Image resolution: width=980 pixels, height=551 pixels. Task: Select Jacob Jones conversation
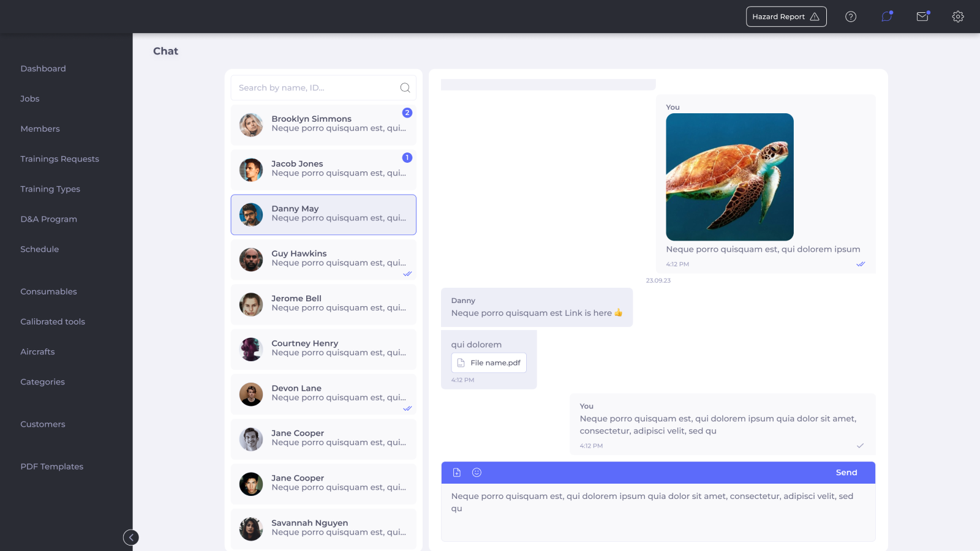[x=323, y=170]
